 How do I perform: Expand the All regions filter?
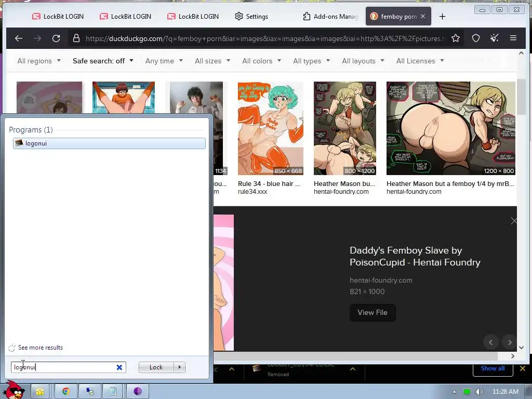coord(39,61)
